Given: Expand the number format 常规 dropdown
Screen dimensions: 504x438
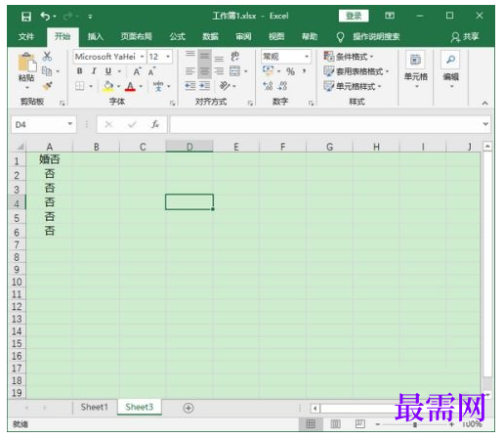Looking at the screenshot, I should pyautogui.click(x=307, y=57).
